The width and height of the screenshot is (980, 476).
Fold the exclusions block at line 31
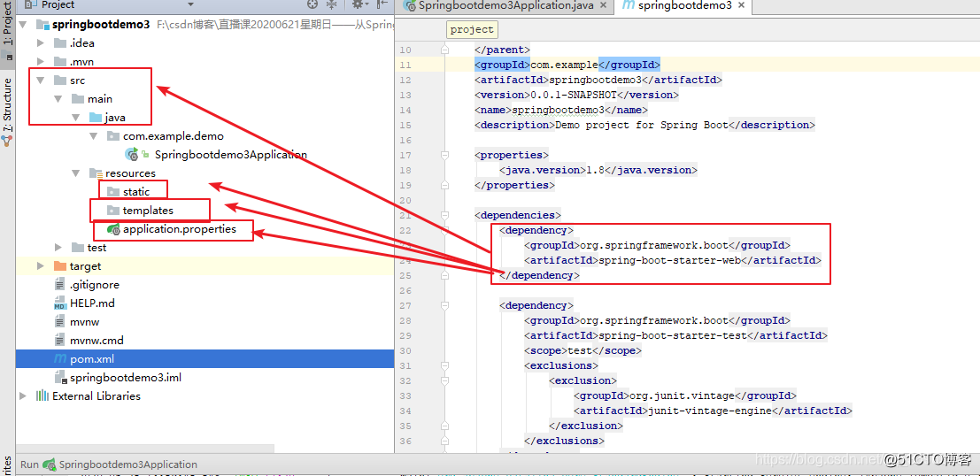click(444, 366)
